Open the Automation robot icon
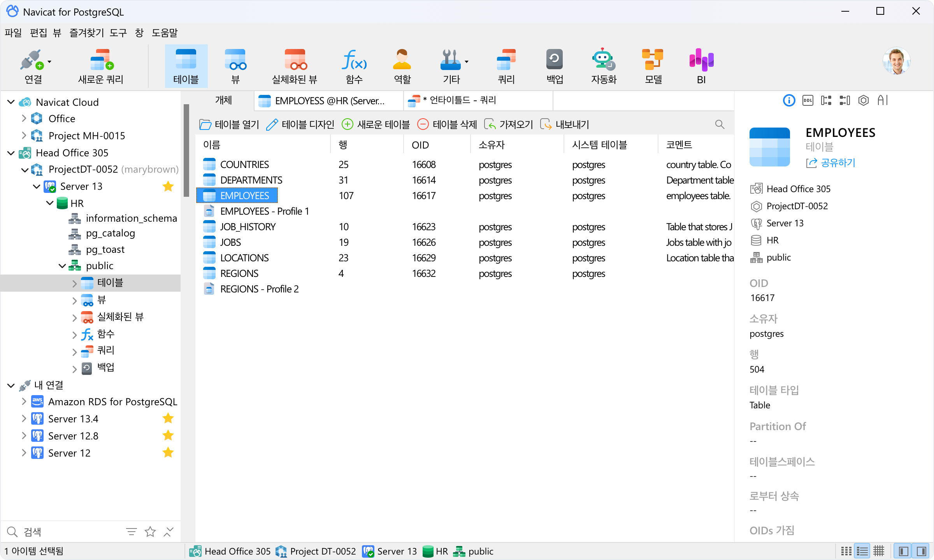 click(x=604, y=60)
